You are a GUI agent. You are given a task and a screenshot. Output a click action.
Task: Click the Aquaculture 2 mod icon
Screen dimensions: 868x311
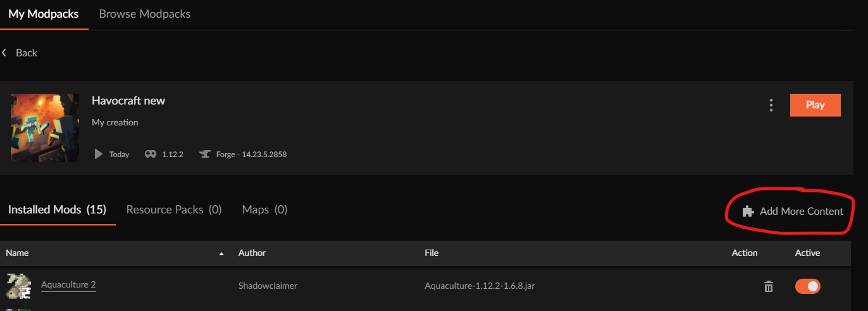(19, 286)
